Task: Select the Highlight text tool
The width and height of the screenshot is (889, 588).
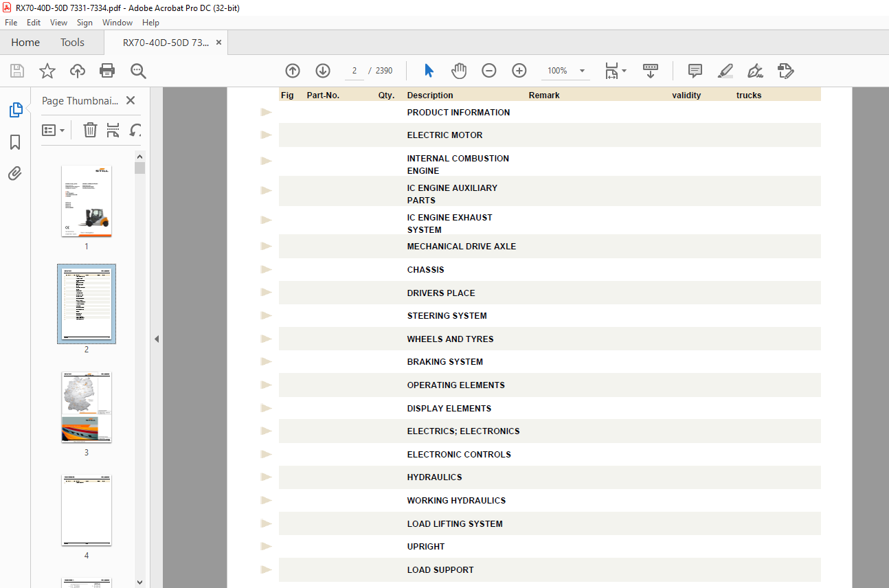Action: [x=725, y=71]
